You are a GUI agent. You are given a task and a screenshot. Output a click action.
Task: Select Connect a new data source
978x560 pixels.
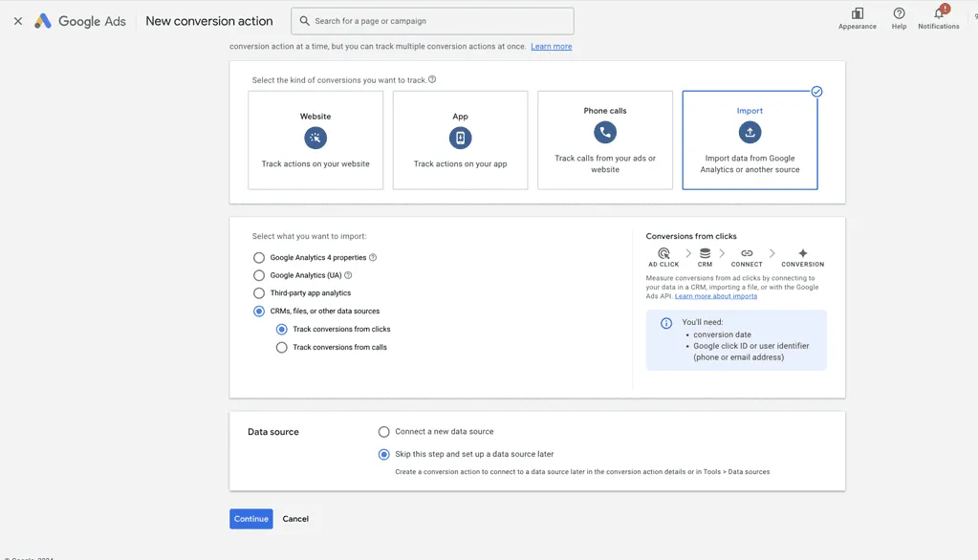(384, 432)
